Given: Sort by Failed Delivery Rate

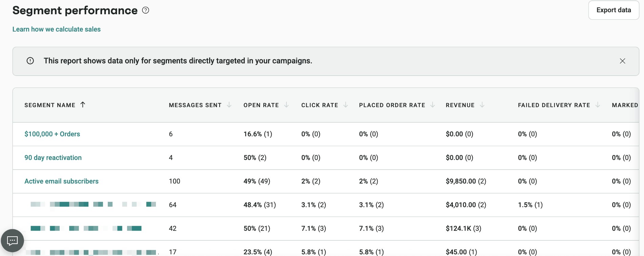Looking at the screenshot, I should [x=598, y=105].
